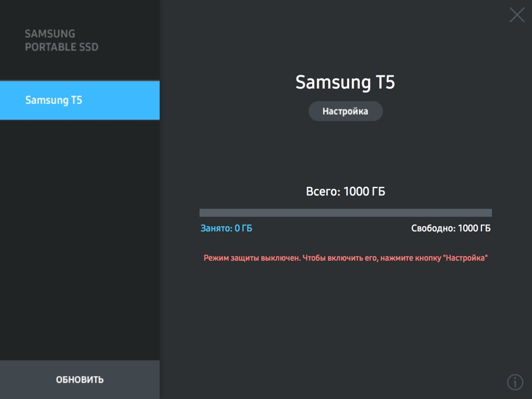Open the info icon in bottom corner

(x=515, y=382)
